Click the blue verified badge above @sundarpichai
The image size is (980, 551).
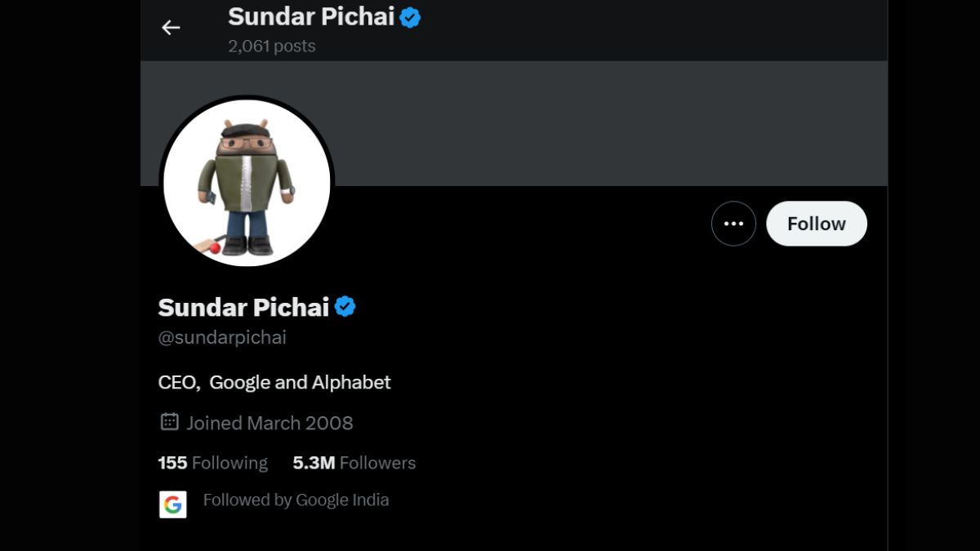(345, 307)
